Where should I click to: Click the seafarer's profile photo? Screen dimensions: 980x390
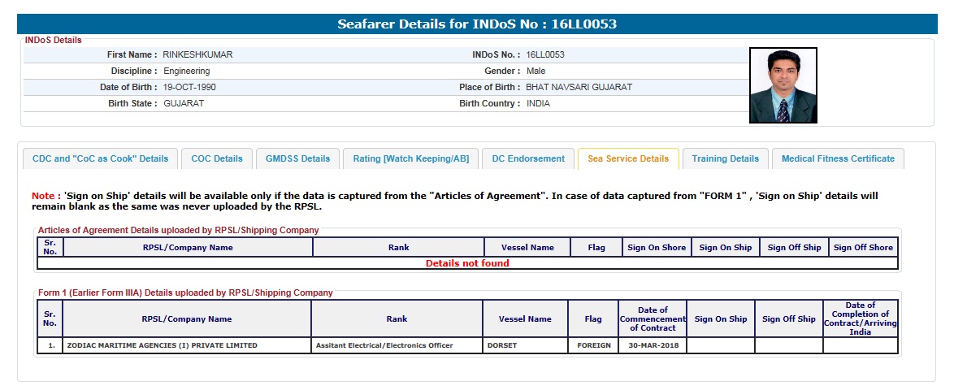tap(783, 85)
